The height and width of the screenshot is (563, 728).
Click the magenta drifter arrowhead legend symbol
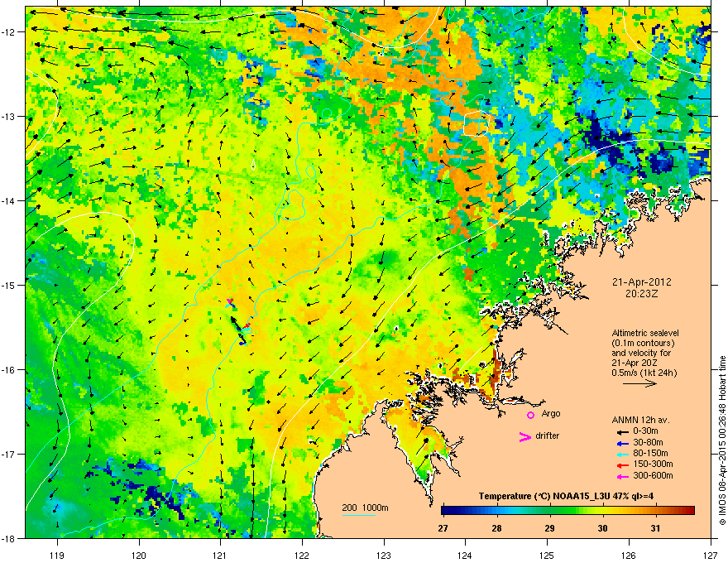524,436
